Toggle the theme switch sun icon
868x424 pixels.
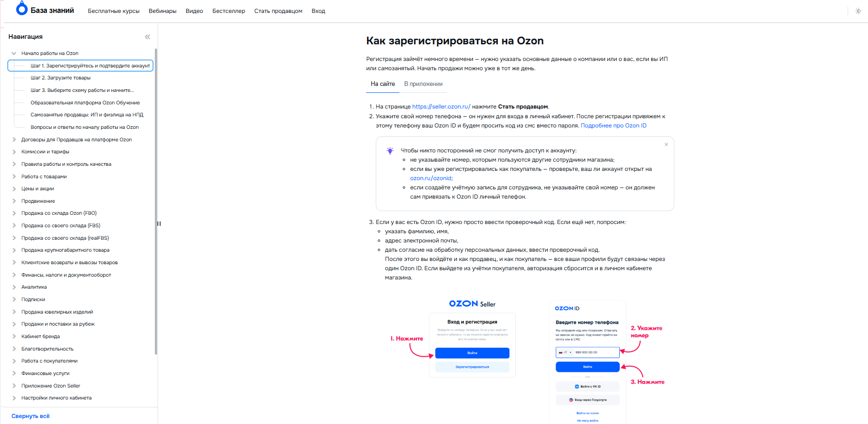858,11
